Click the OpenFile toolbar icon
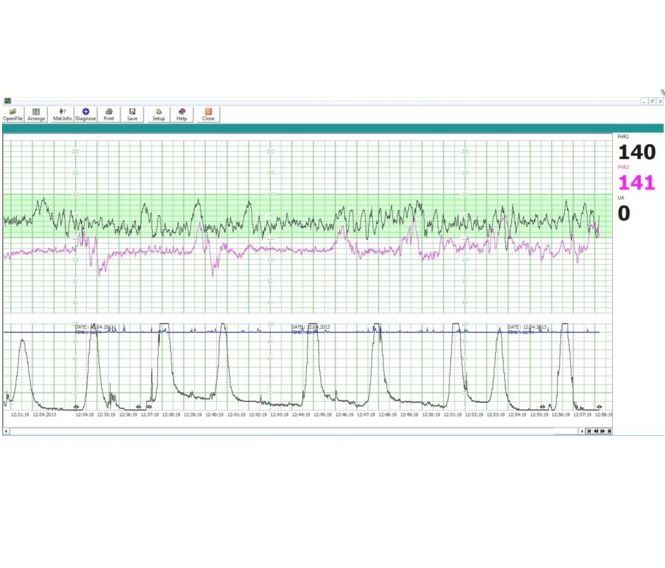 click(x=13, y=114)
